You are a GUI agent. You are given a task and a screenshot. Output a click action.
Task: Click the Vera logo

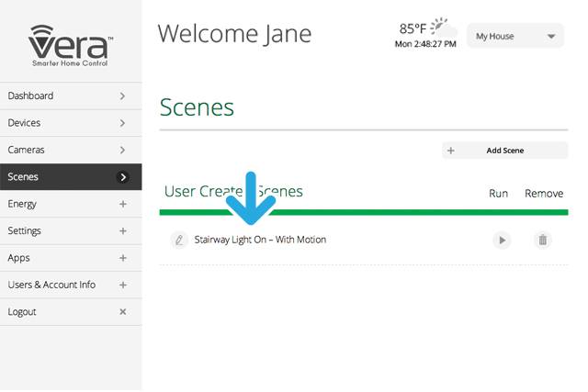coord(71,44)
